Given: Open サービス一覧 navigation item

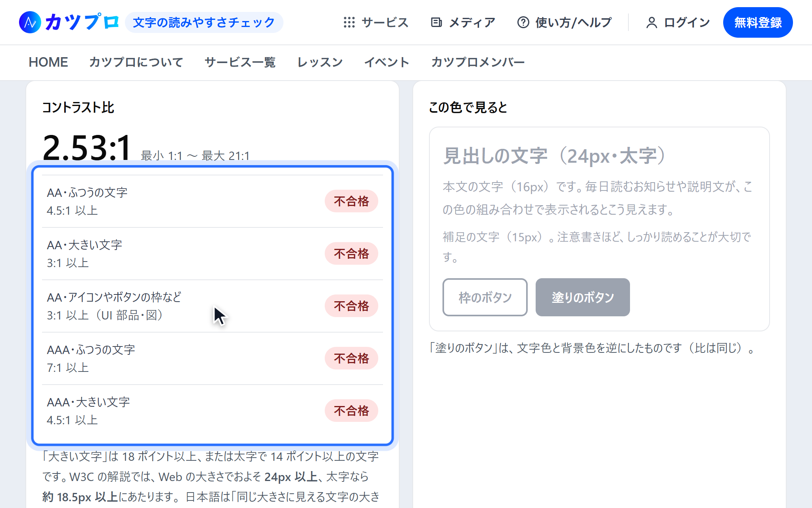Looking at the screenshot, I should [x=240, y=62].
